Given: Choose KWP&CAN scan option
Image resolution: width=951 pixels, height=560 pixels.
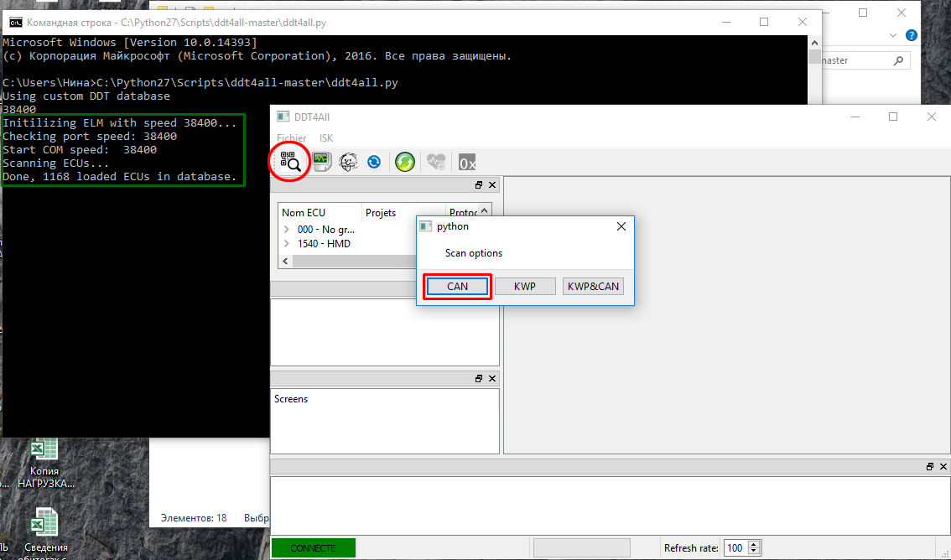Looking at the screenshot, I should [x=593, y=286].
